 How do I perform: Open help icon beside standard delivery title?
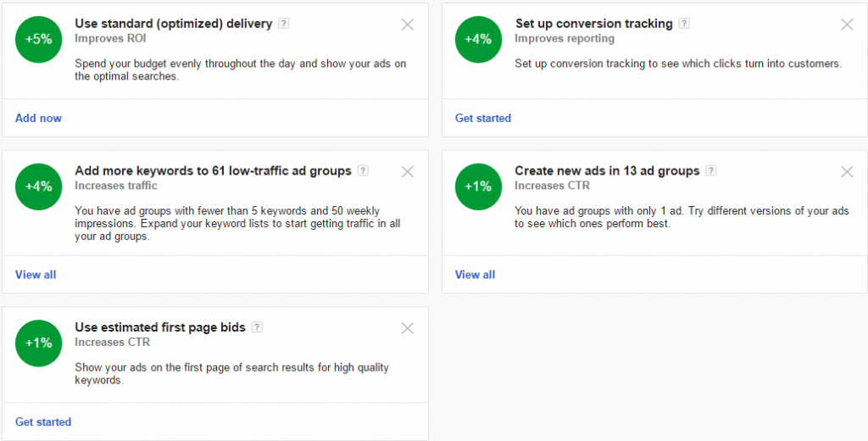click(284, 24)
